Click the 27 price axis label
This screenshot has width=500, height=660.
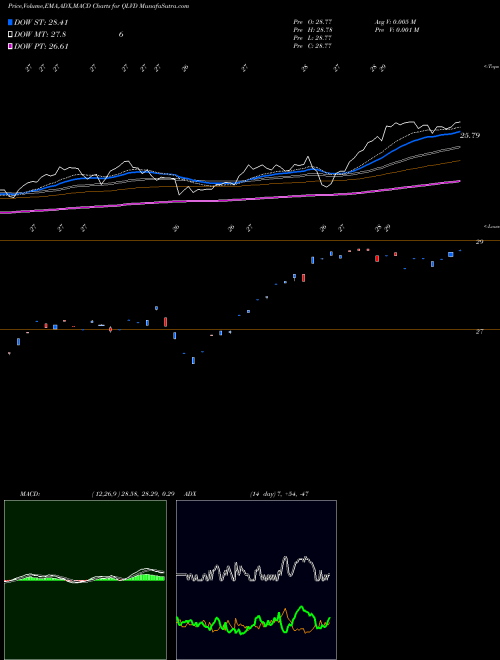tap(479, 332)
